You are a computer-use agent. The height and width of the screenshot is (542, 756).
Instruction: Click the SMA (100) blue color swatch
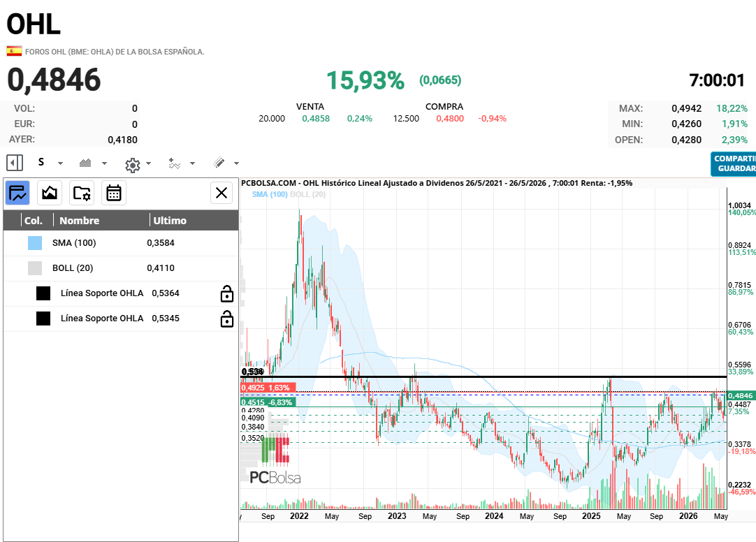35,243
